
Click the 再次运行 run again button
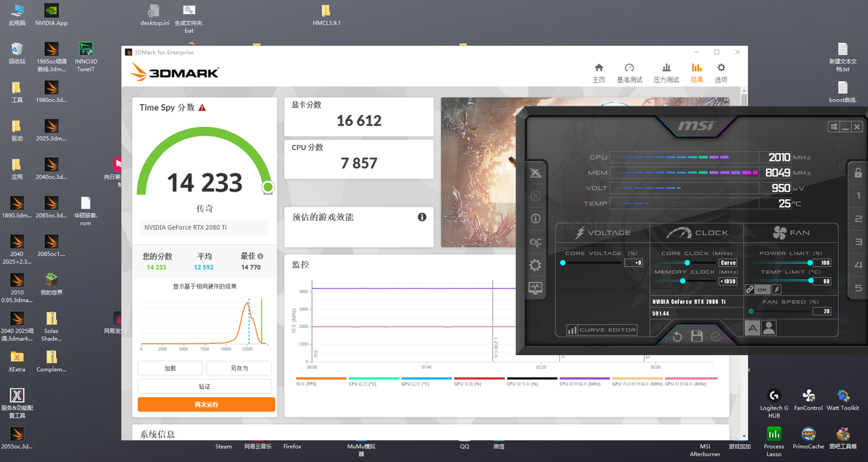[x=206, y=404]
